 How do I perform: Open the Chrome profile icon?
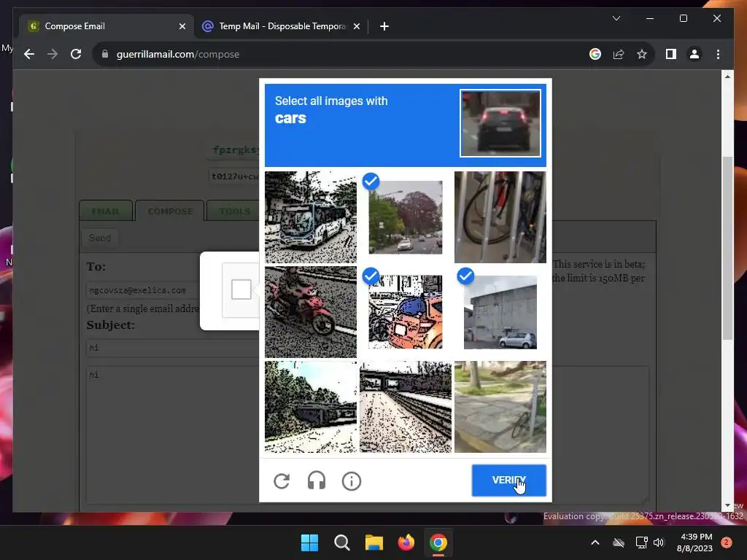tap(694, 54)
